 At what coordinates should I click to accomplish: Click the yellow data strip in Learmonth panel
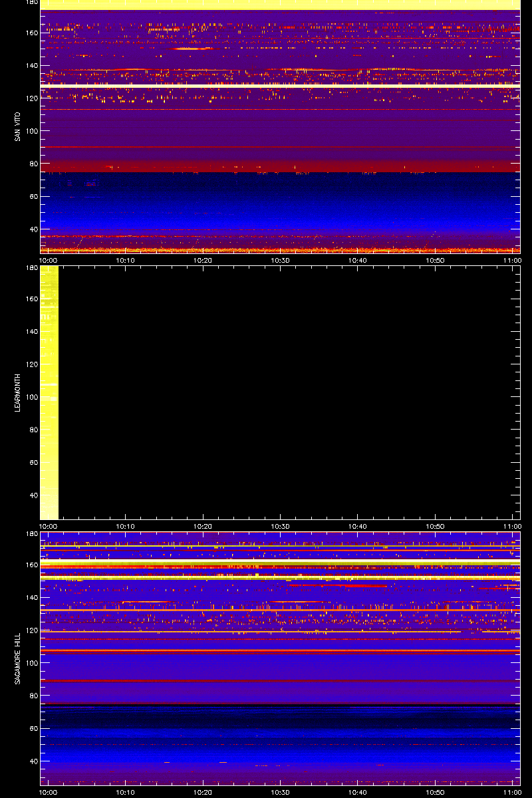49,392
